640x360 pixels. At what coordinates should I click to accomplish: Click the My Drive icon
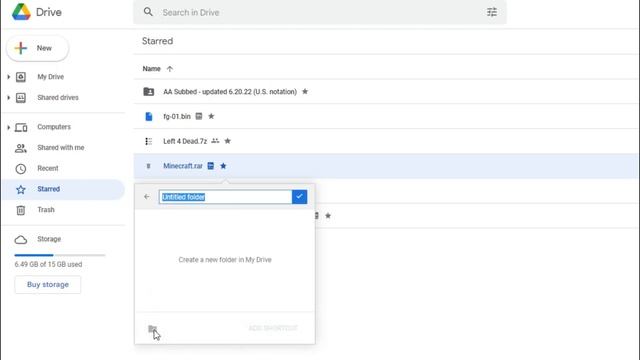pos(21,77)
